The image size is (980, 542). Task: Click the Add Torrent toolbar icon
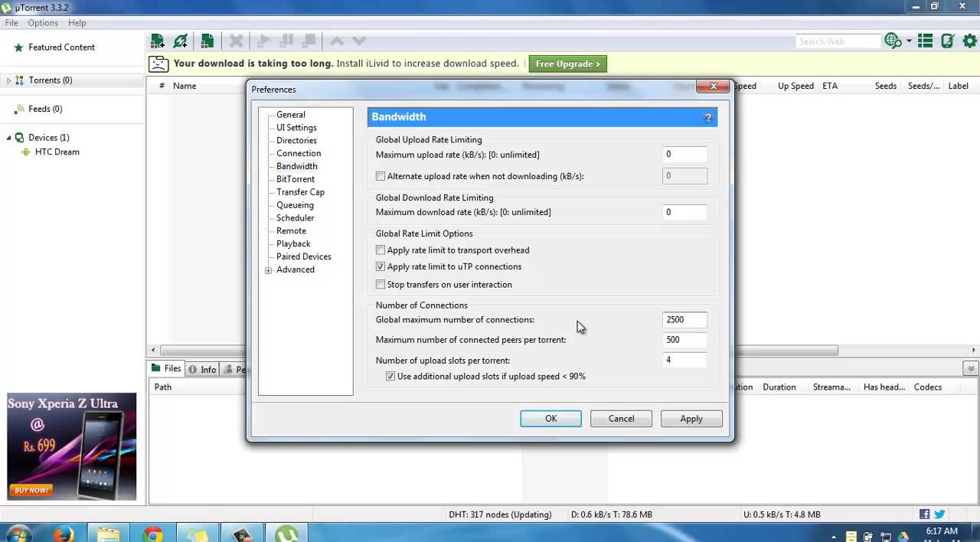point(157,41)
